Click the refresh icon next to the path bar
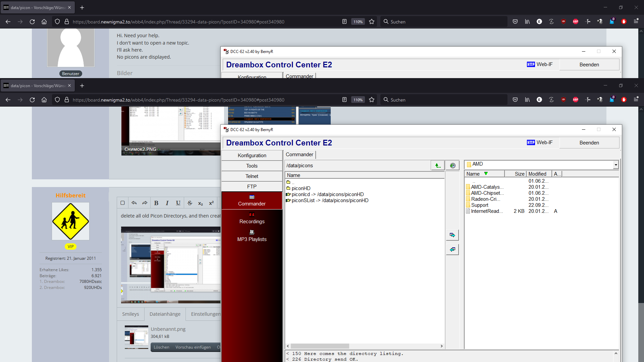Image resolution: width=644 pixels, height=362 pixels. pos(452,166)
